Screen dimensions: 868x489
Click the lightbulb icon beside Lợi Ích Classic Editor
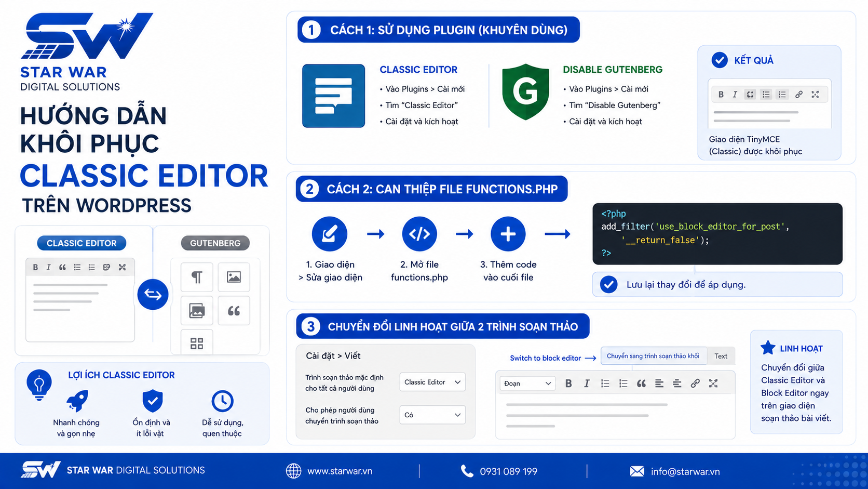(x=39, y=385)
